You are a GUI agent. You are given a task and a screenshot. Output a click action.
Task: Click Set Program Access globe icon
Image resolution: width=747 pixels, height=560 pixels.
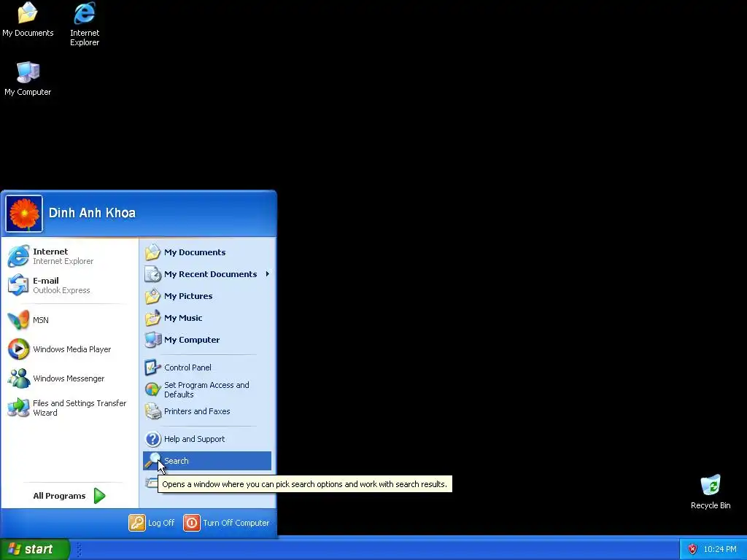153,389
